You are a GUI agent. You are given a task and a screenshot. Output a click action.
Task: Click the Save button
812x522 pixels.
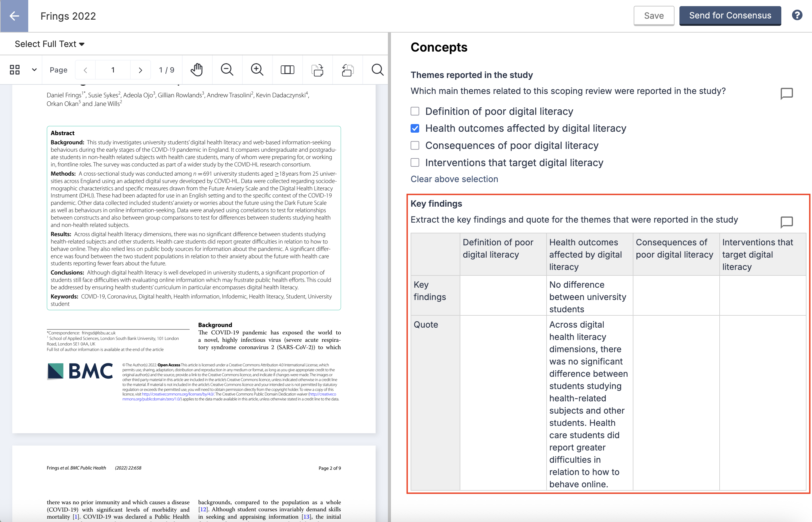653,16
